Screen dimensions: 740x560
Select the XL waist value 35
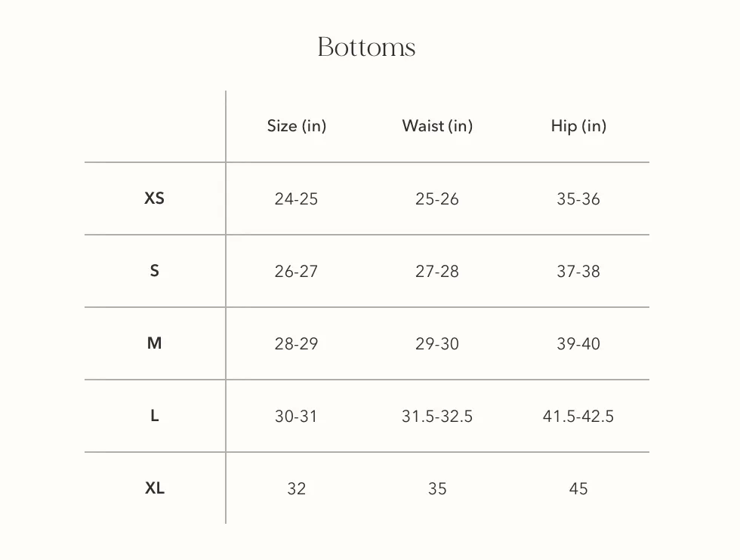click(x=437, y=489)
